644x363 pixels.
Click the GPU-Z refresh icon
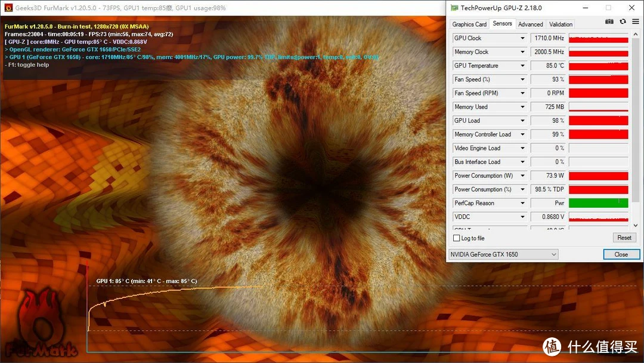pos(623,21)
